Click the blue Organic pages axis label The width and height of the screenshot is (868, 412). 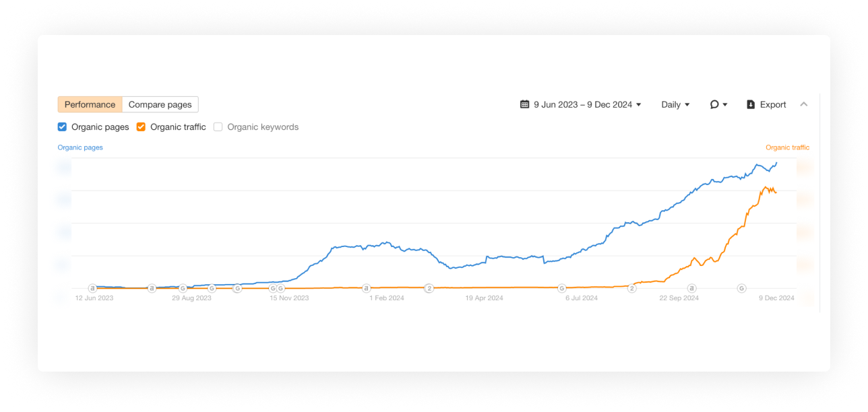pos(80,147)
